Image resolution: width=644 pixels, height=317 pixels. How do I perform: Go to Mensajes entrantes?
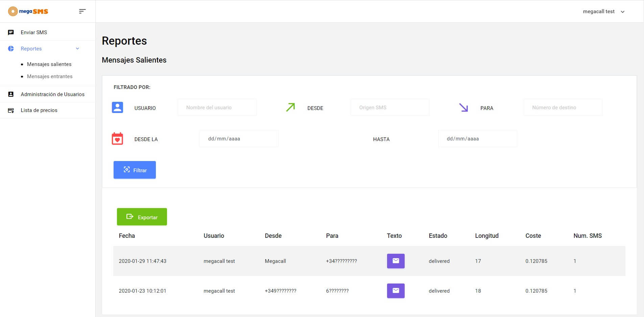tap(50, 76)
